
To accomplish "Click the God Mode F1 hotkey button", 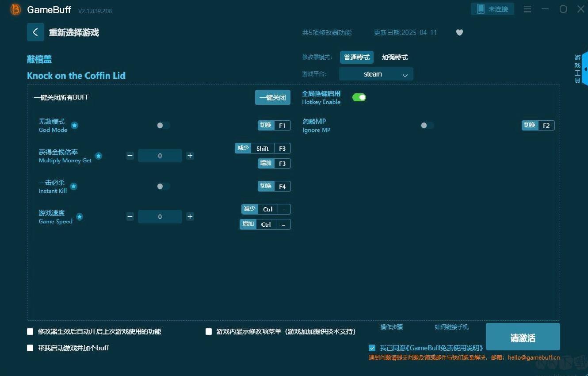I will pyautogui.click(x=274, y=125).
